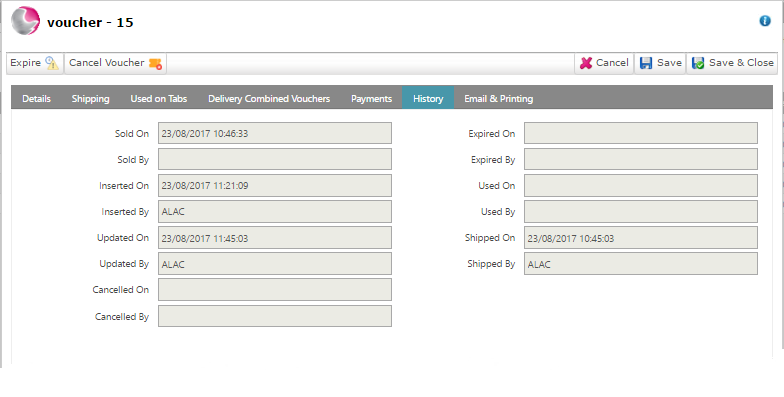Click the Save floppy disk icon
The width and height of the screenshot is (784, 397).
click(646, 63)
